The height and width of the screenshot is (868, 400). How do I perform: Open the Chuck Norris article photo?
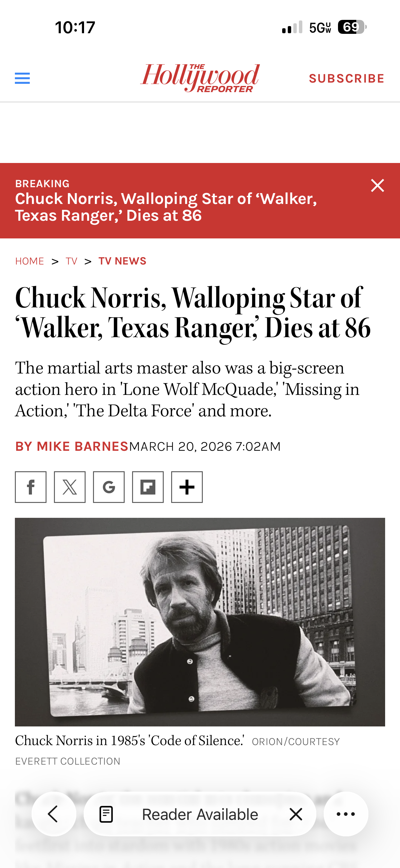pos(200,622)
